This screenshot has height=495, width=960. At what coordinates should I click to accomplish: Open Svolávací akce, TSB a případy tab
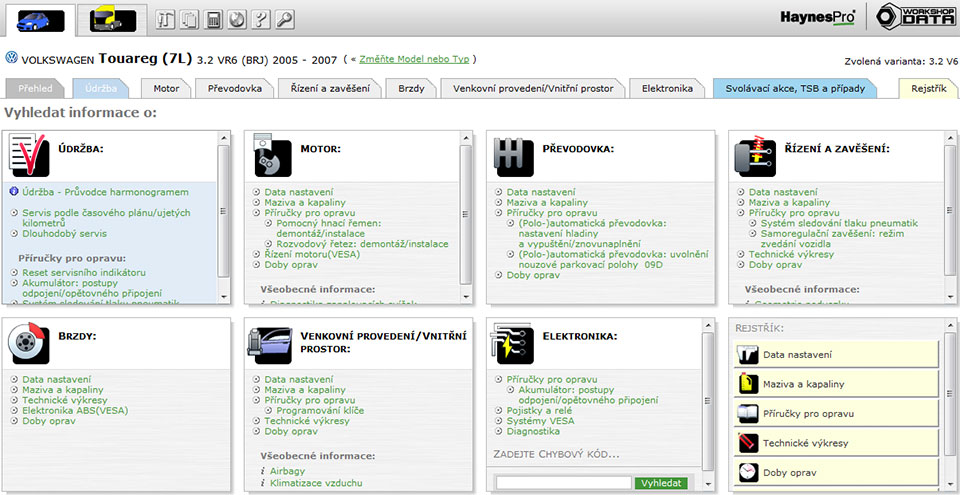point(795,88)
